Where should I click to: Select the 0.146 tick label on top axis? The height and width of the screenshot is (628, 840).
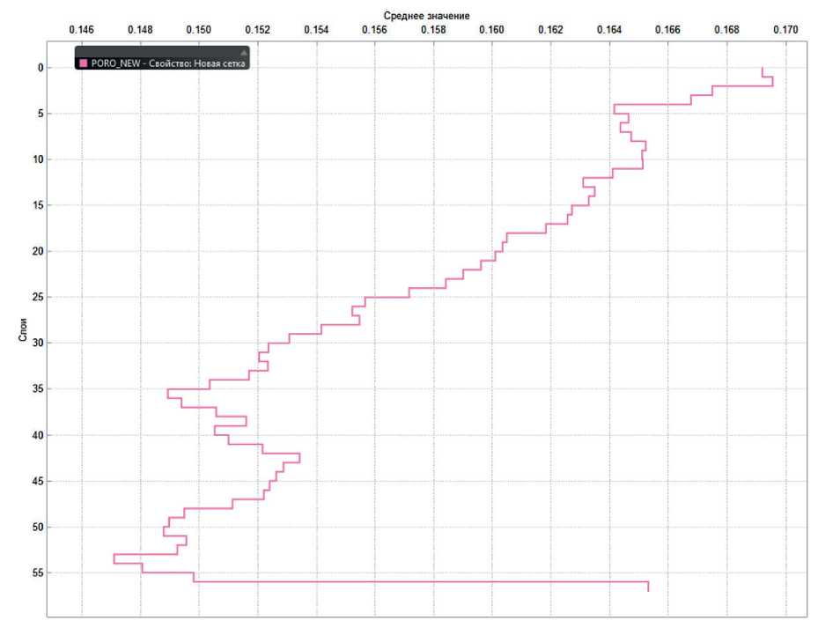pos(81,29)
